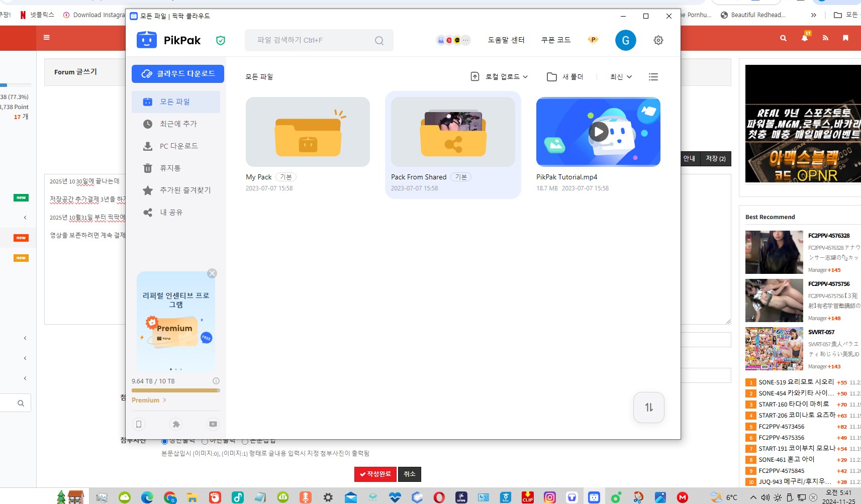Open SONE-519 ranked list entry
This screenshot has width=861, height=504.
coord(796,382)
